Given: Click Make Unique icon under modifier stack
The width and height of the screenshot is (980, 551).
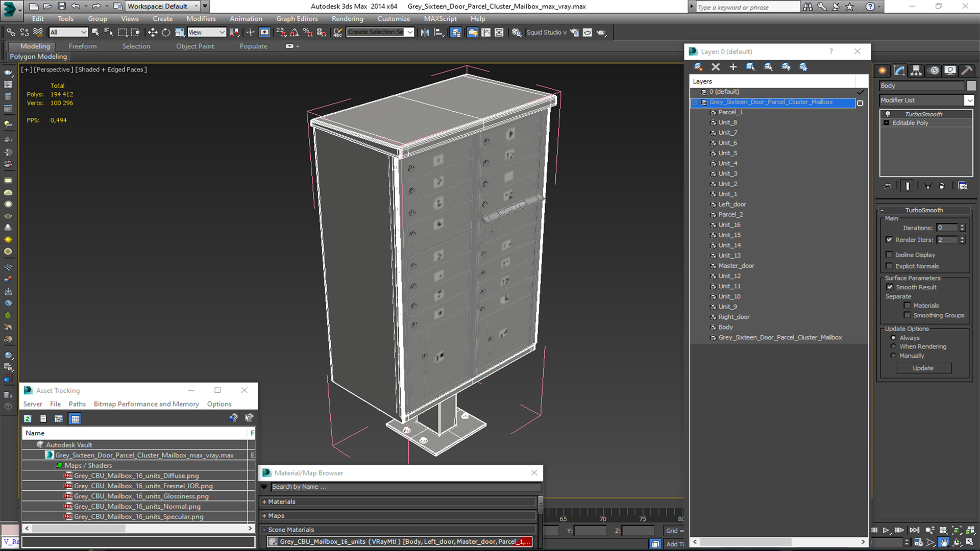Looking at the screenshot, I should point(928,186).
